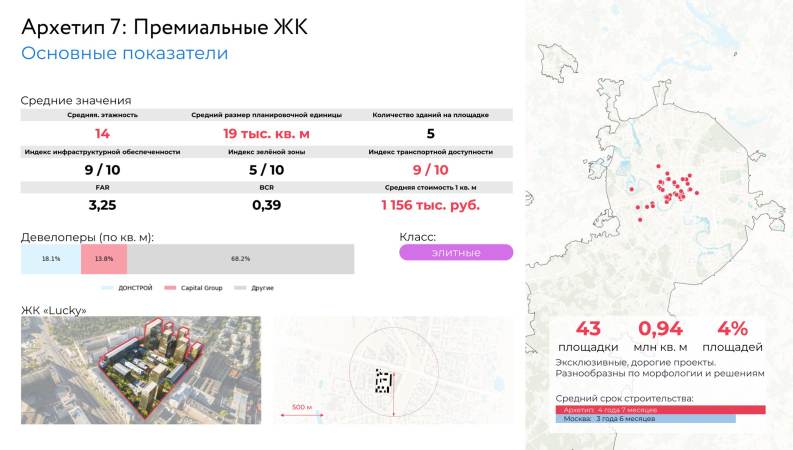Click the building footprint in site plan

383,379
